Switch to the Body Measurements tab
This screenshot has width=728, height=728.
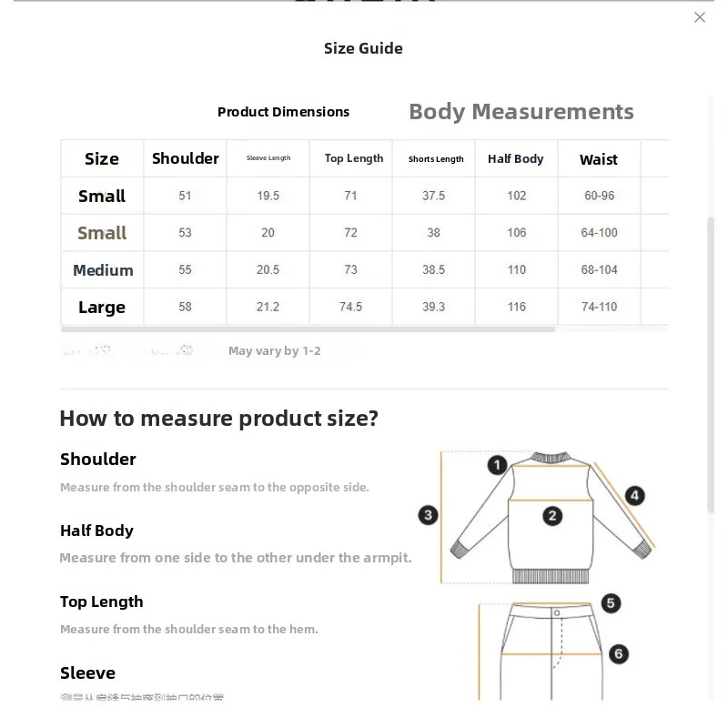[521, 112]
